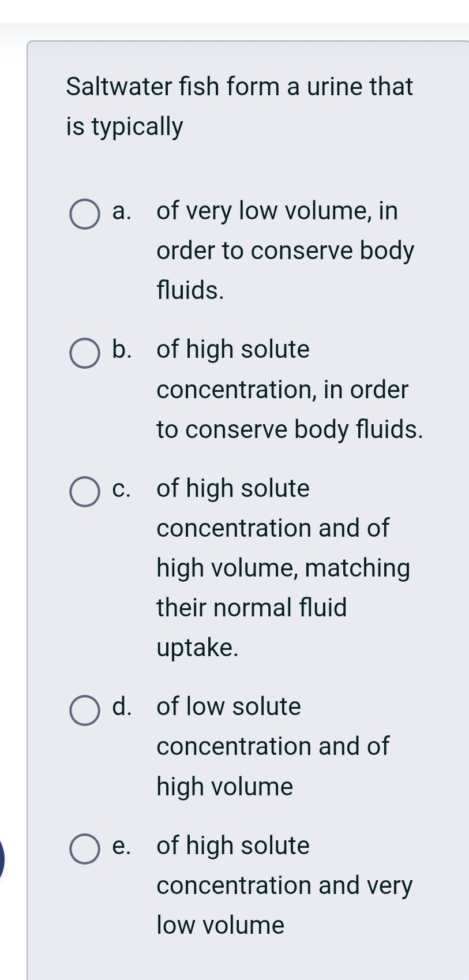Click the question text "Saltwater fish form a urine that"
Screen dimensions: 469x980
tap(239, 87)
